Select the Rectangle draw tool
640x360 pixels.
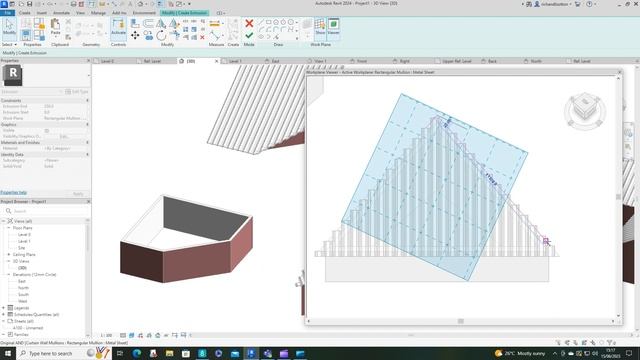(269, 22)
